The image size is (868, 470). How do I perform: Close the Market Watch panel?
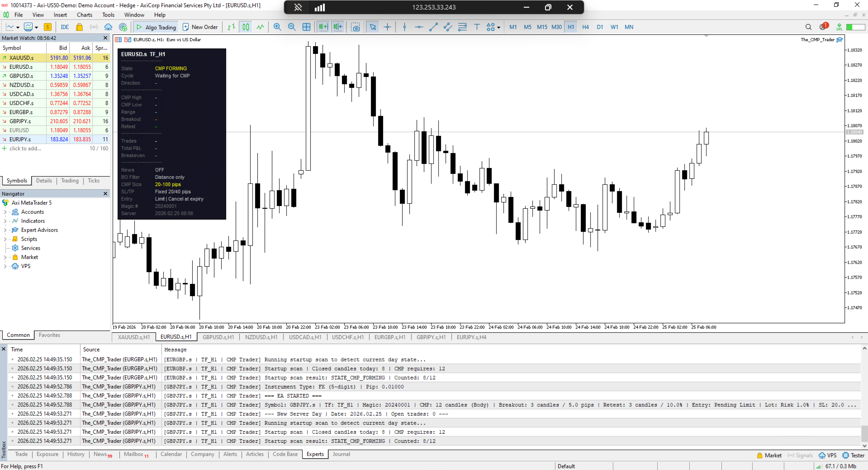(105, 38)
